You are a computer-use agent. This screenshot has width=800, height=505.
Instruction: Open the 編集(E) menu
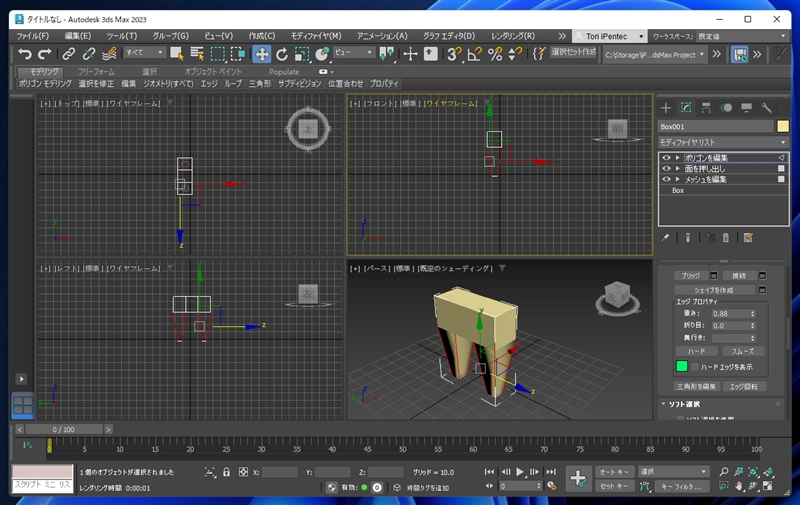[x=78, y=36]
